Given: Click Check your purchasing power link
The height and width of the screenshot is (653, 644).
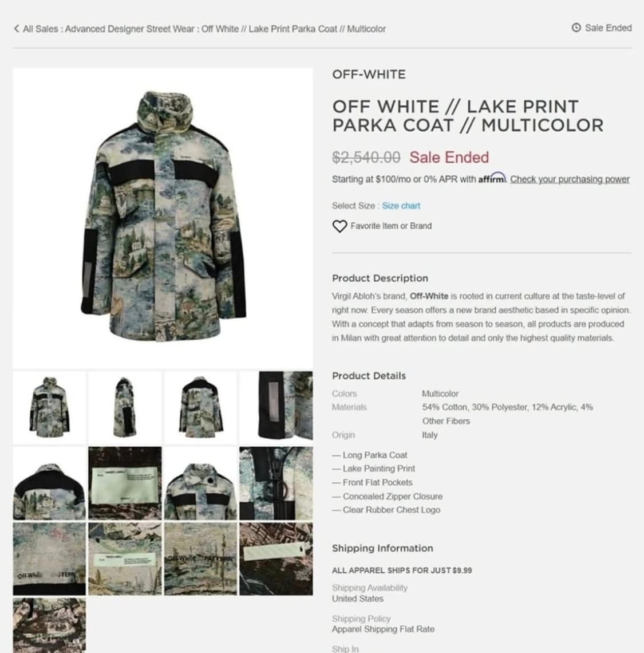Looking at the screenshot, I should pyautogui.click(x=570, y=179).
